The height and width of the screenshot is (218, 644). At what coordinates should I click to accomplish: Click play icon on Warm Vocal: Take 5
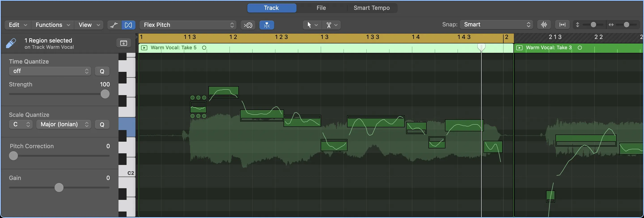pyautogui.click(x=144, y=47)
